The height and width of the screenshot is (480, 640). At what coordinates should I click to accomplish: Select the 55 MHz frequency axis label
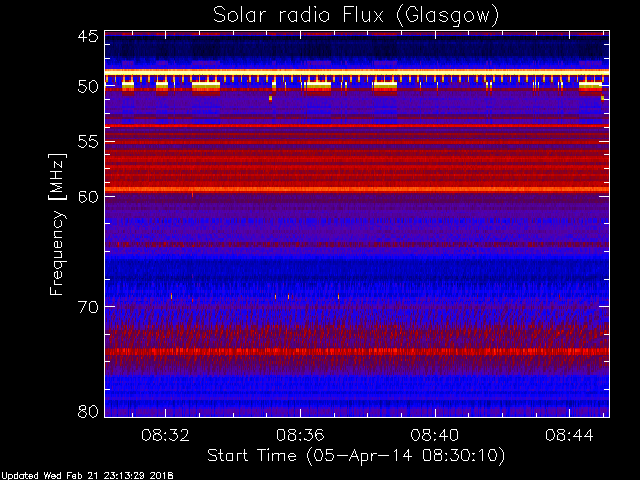coord(88,142)
